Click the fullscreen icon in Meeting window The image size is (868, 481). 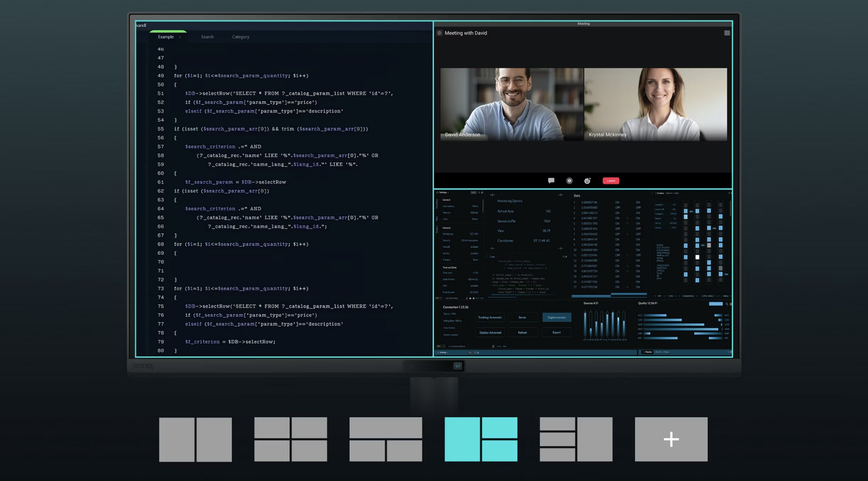coord(727,33)
